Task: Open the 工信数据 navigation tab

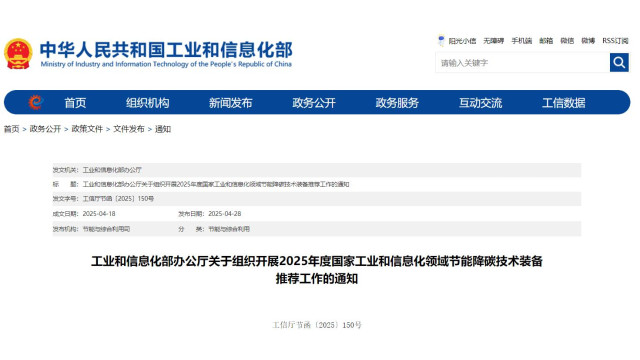Action: [x=564, y=103]
